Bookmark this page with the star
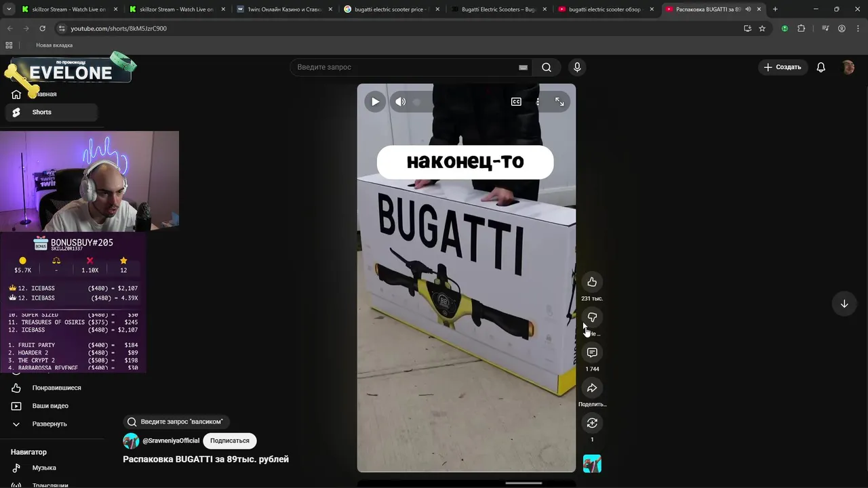 762,28
